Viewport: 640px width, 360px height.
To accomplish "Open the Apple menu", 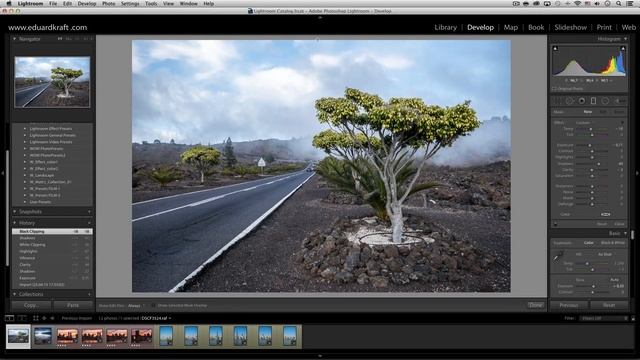I will [x=9, y=4].
